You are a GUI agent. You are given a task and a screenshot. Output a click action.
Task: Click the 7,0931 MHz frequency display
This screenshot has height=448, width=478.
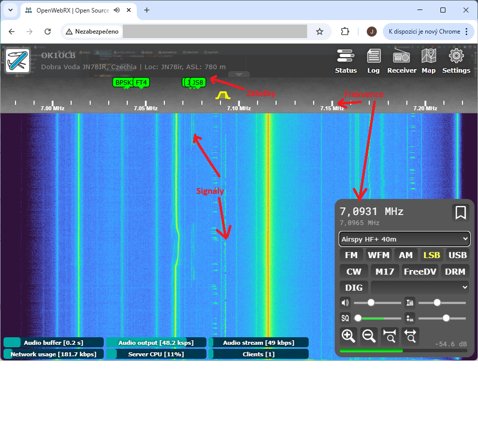pos(371,211)
